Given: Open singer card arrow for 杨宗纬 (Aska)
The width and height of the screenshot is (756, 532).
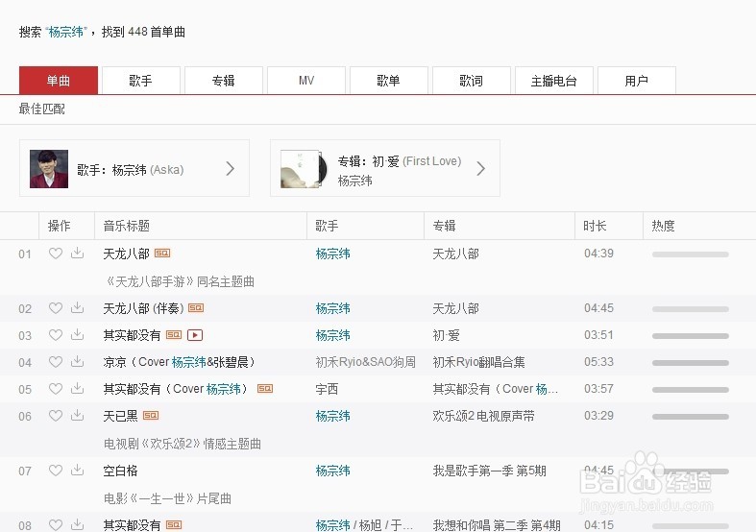Looking at the screenshot, I should coord(230,169).
